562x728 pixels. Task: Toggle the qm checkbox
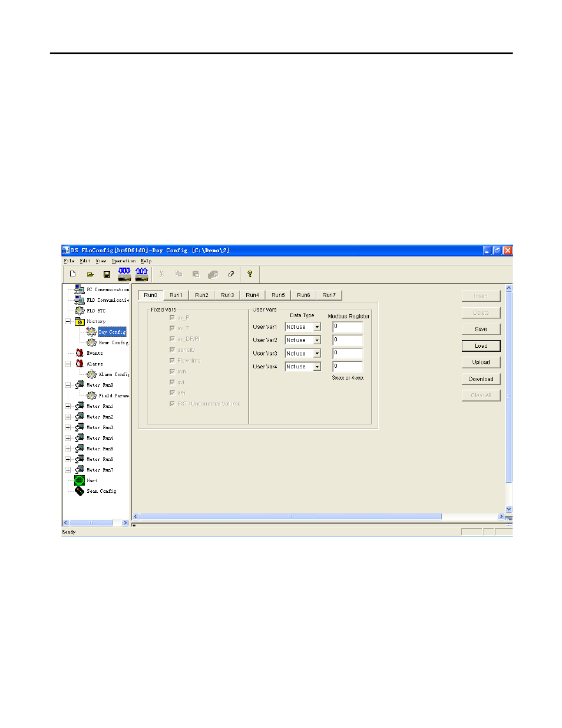coord(172,393)
